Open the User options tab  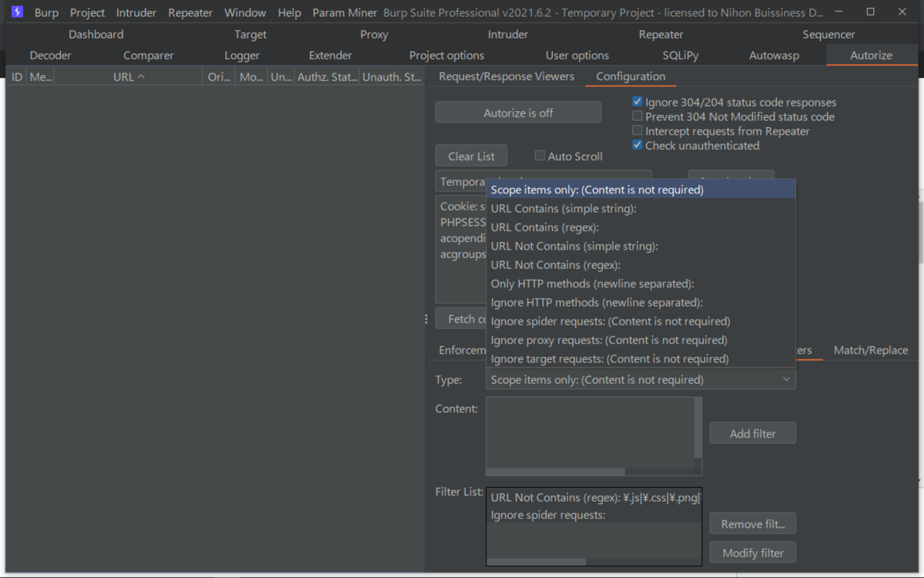[577, 55]
